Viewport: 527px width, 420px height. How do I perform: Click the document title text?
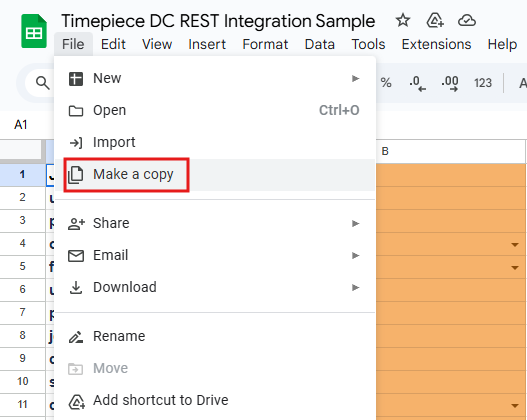pyautogui.click(x=218, y=21)
